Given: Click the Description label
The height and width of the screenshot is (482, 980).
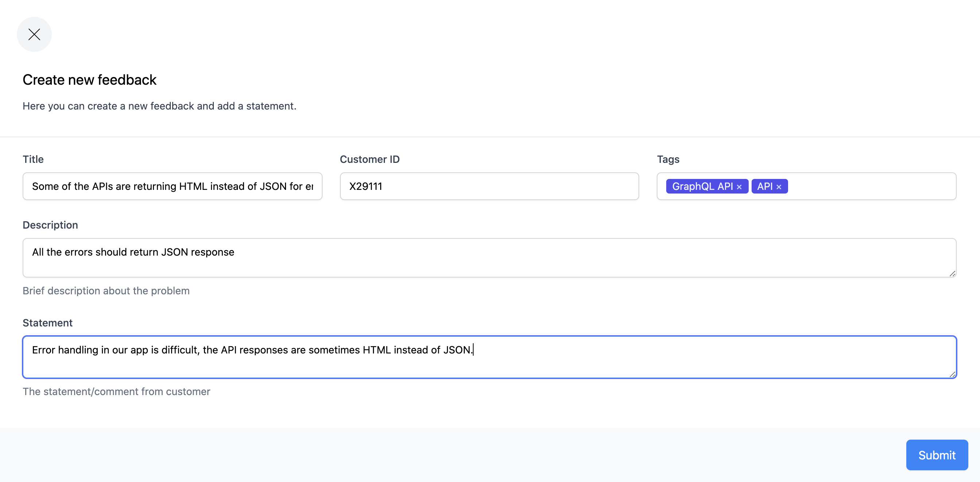Looking at the screenshot, I should pos(50,225).
